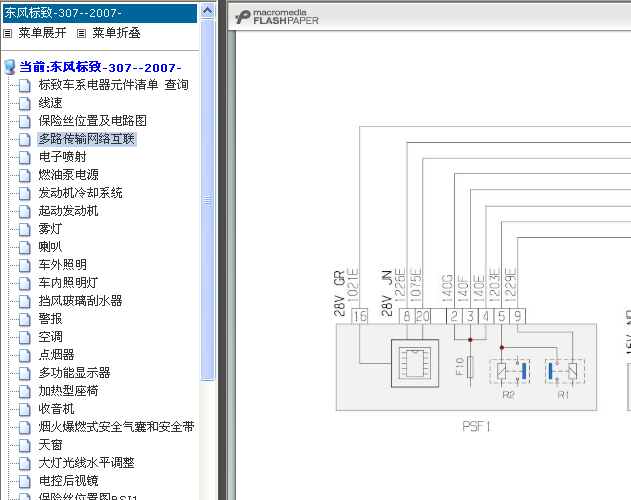Click the 东风标致-307--2007- title bar
The image size is (631, 500).
[100, 13]
